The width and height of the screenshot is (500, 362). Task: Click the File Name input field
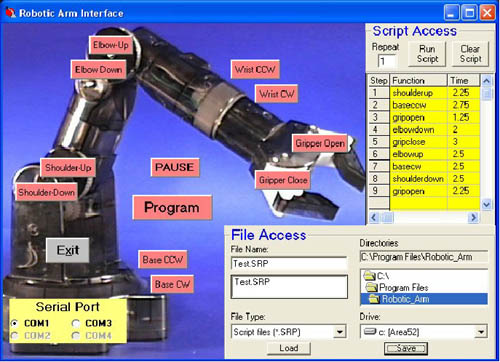tap(289, 263)
